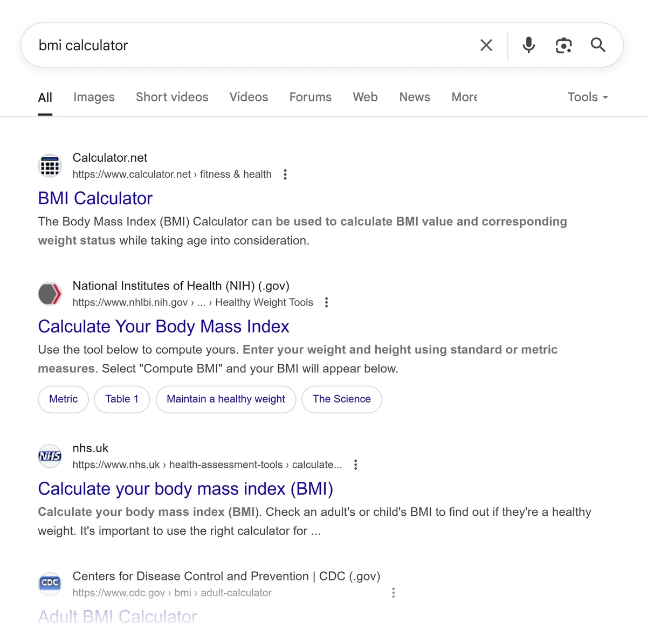Start voice search with microphone icon
This screenshot has height=644, width=647.
click(x=529, y=45)
